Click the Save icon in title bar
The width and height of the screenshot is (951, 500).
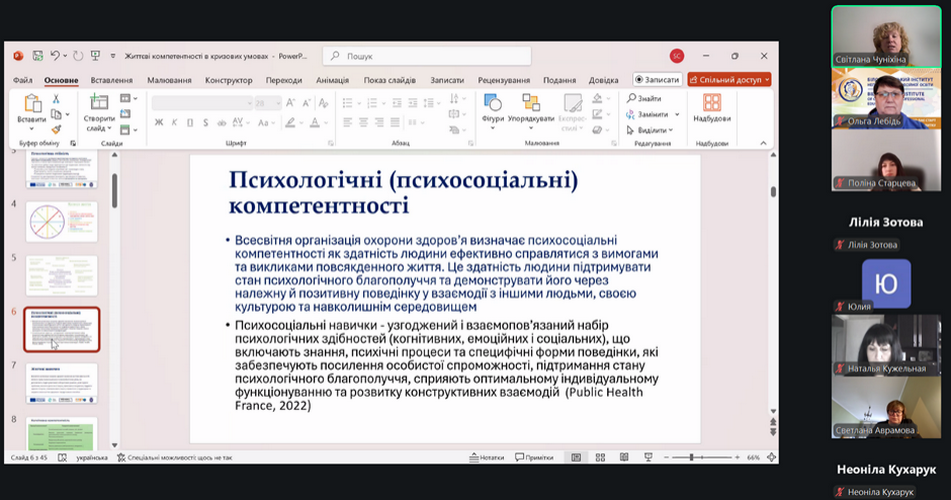[37, 56]
